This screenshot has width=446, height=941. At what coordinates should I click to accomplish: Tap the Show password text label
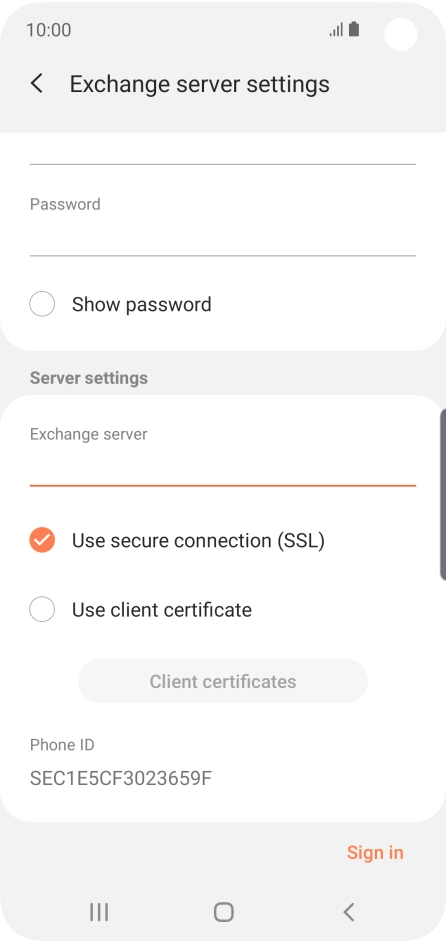(142, 304)
